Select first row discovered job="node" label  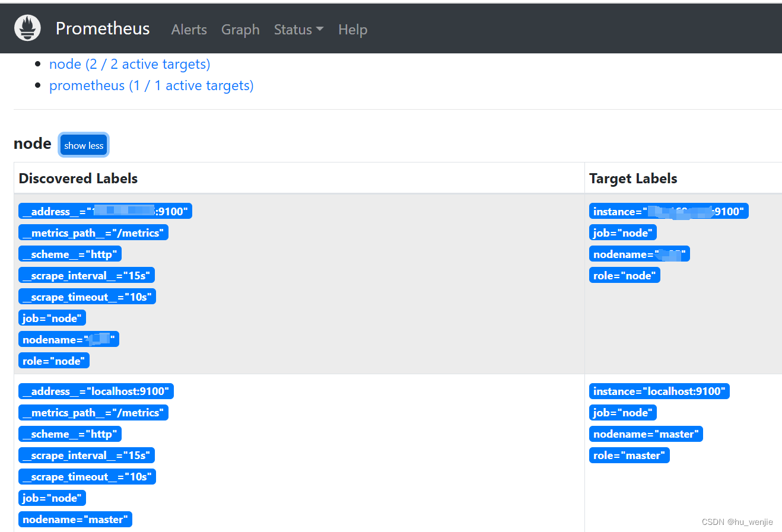click(x=52, y=318)
